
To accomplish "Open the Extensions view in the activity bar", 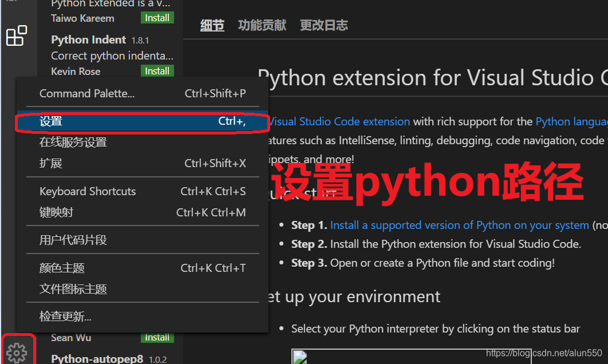I will pos(17,35).
